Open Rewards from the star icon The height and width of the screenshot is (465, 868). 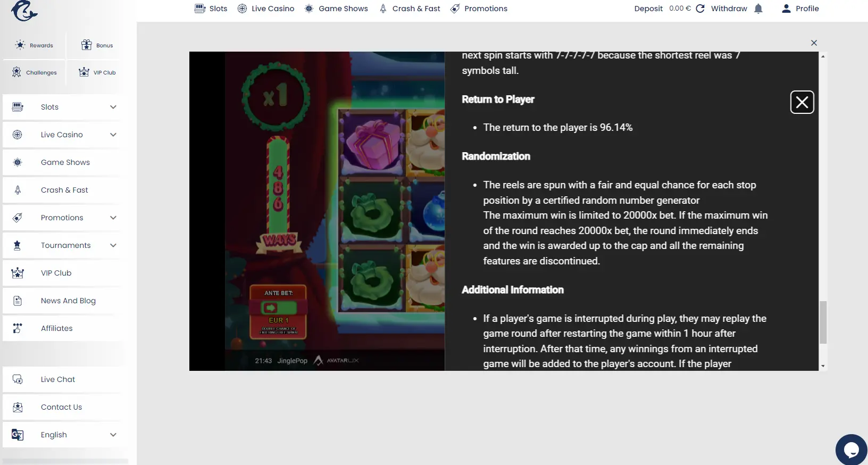point(20,45)
